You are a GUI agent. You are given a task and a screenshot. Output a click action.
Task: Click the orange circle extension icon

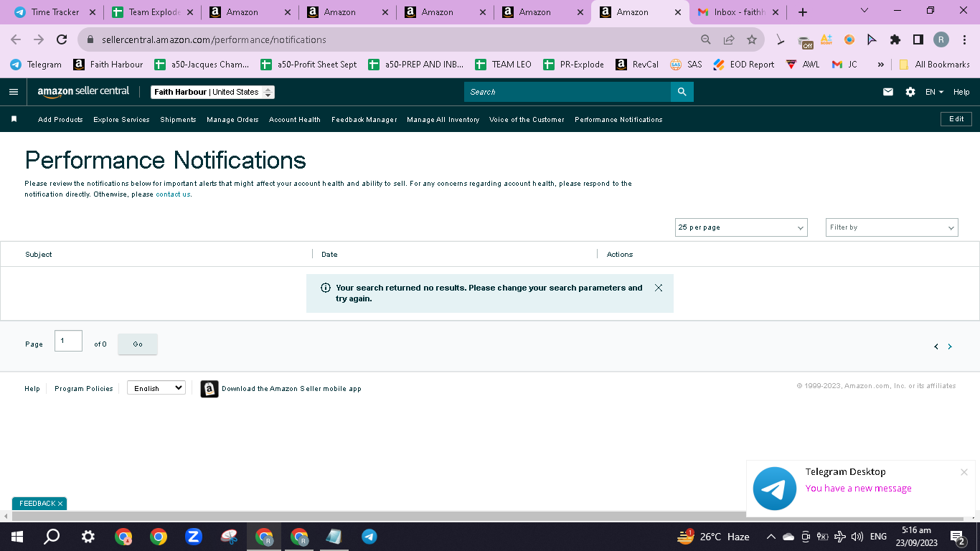pyautogui.click(x=849, y=40)
